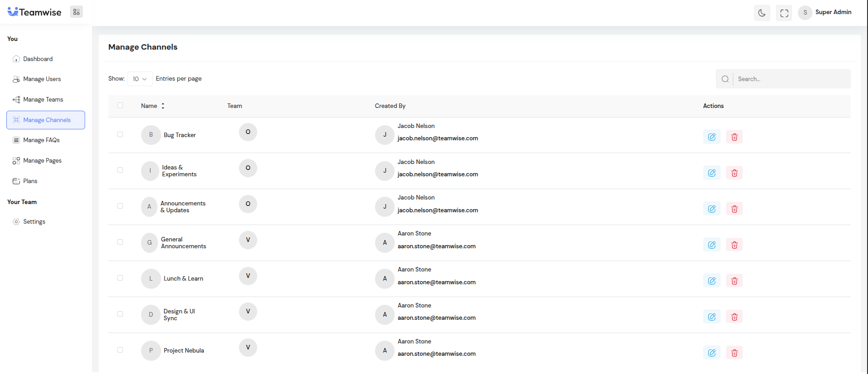
Task: Edit the Bug Tracker channel
Action: click(x=711, y=137)
